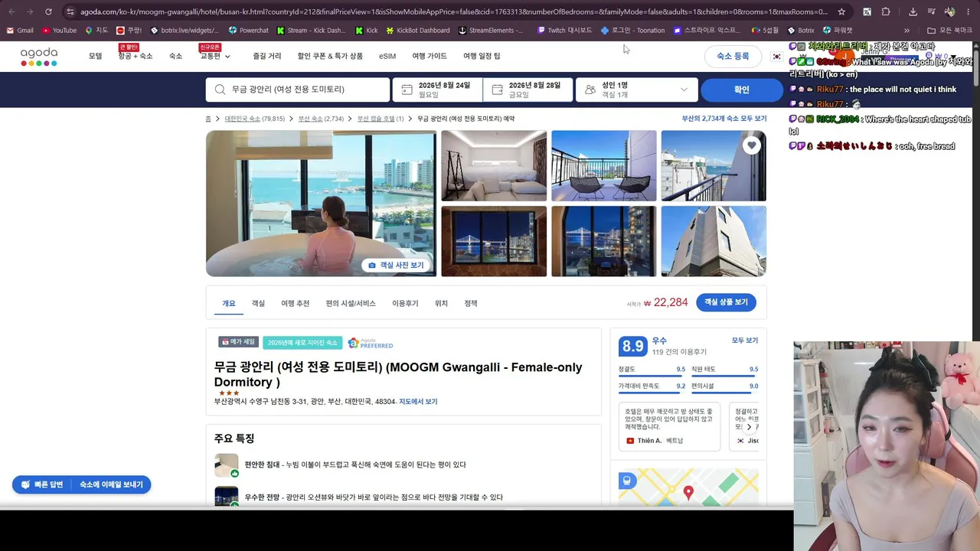The height and width of the screenshot is (551, 980).
Task: Click the South Korea flag language icon
Action: (776, 57)
